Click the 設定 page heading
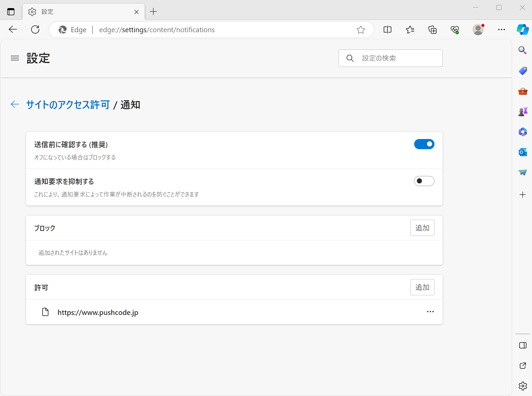The width and height of the screenshot is (532, 396). [x=38, y=58]
